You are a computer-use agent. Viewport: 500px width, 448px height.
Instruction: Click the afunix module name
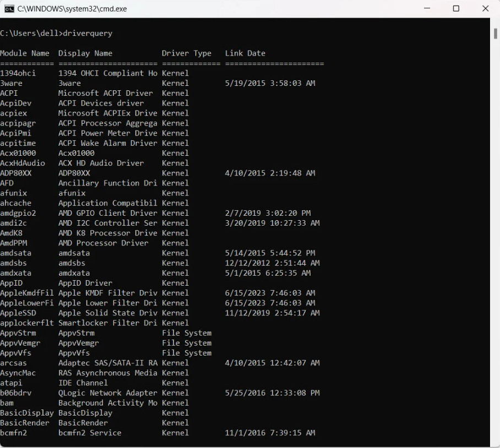pos(13,193)
